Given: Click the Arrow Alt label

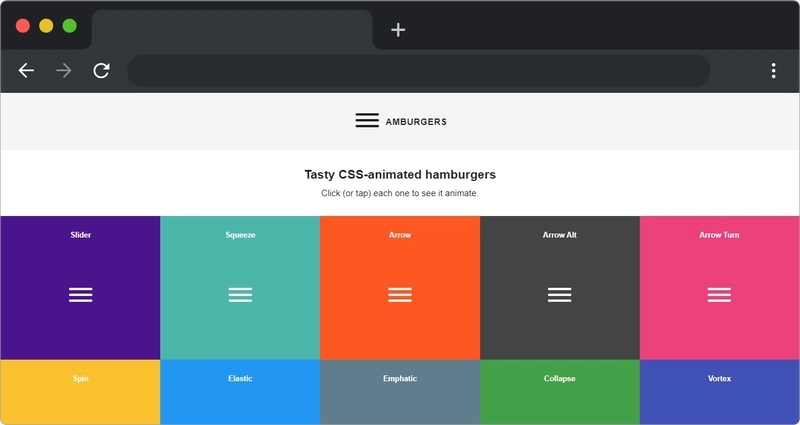Looking at the screenshot, I should pyautogui.click(x=560, y=235).
